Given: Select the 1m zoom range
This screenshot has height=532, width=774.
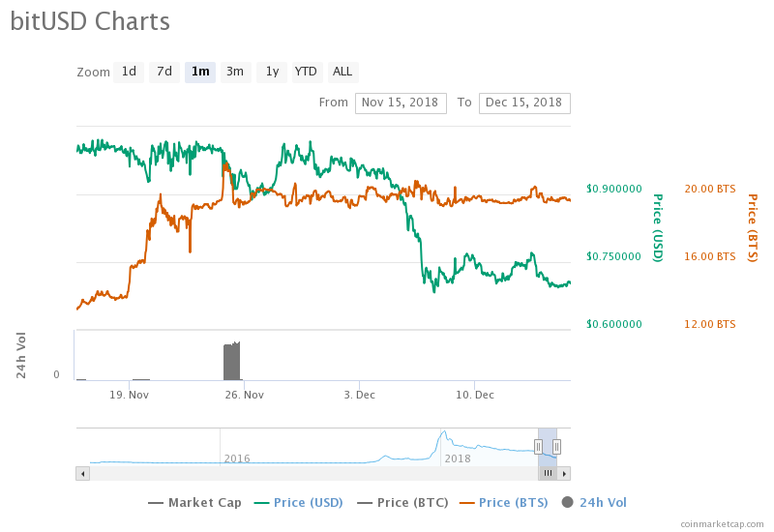Looking at the screenshot, I should click(200, 72).
